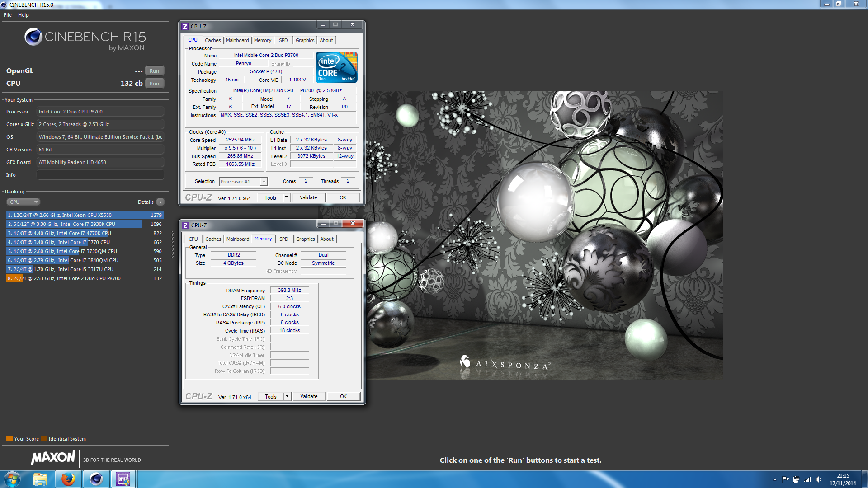
Task: Open the taskbar clock and date
Action: 843,479
